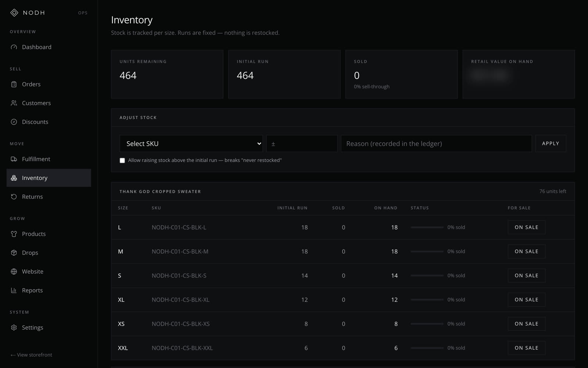Click the Fulfillment truck icon
The height and width of the screenshot is (368, 588).
point(14,159)
